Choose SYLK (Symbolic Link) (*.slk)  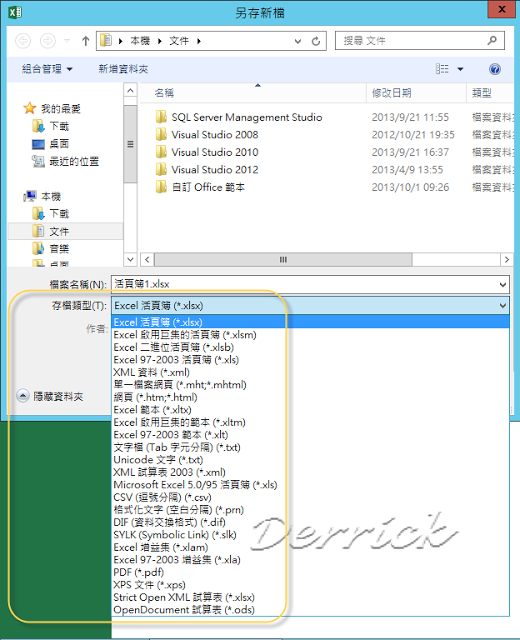point(311,535)
